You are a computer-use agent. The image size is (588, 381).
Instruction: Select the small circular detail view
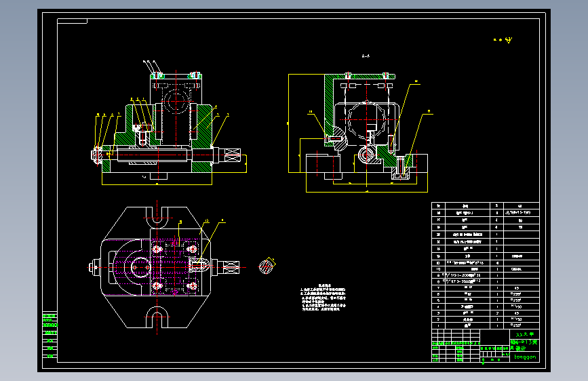coord(267,266)
